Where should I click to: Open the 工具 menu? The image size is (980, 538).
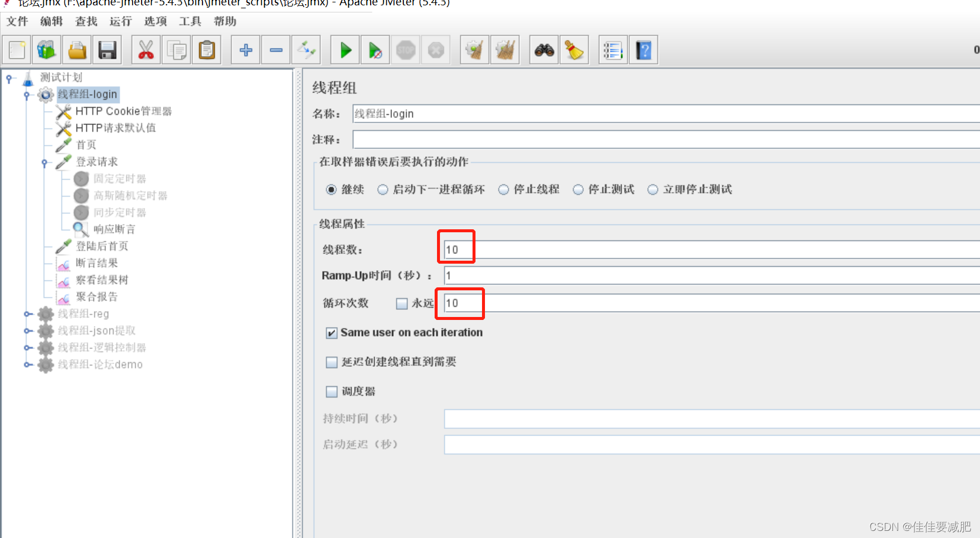190,21
